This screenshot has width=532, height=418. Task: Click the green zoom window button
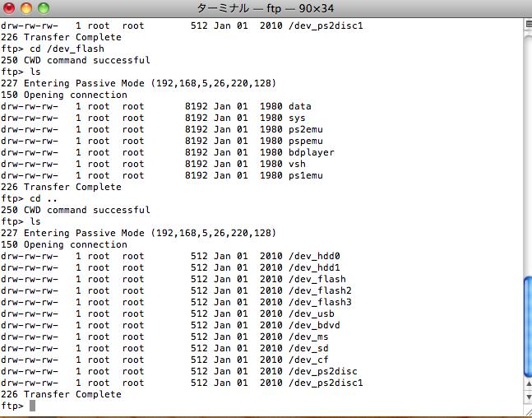click(44, 8)
